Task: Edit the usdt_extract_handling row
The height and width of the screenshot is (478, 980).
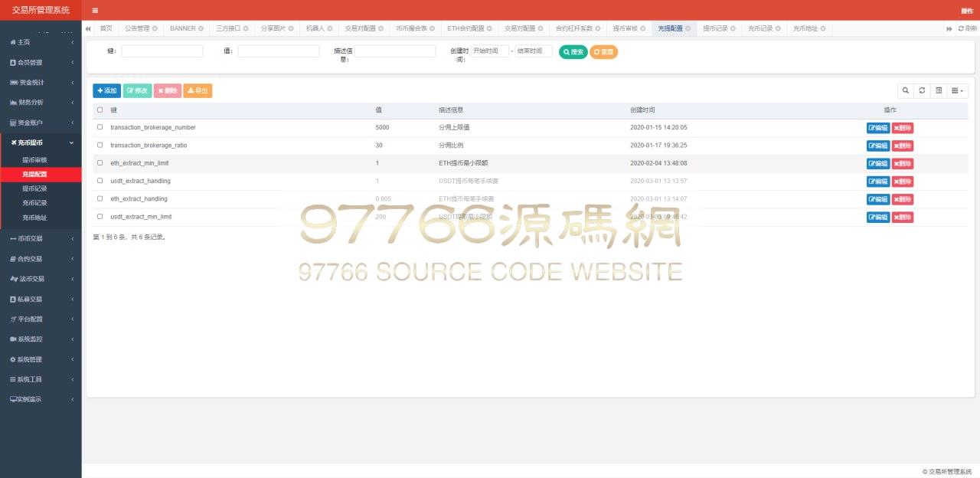Action: click(x=878, y=182)
